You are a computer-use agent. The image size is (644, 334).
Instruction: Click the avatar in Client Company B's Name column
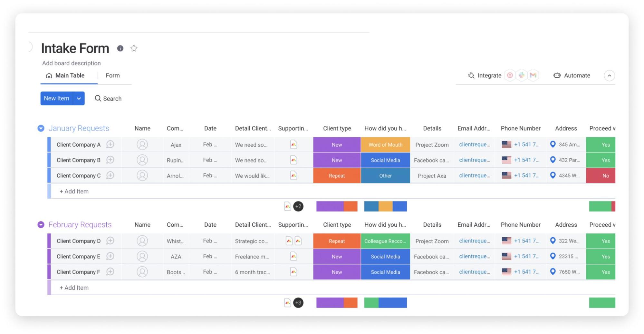(142, 160)
